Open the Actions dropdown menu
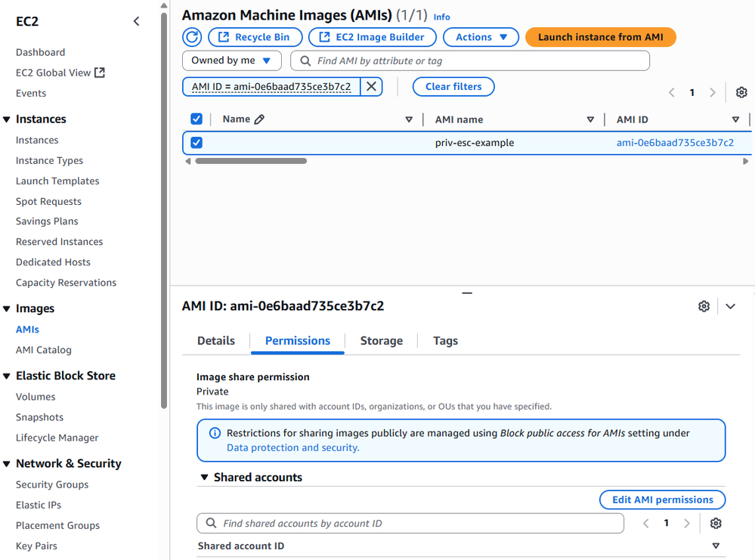The width and height of the screenshot is (755, 560). 481,37
